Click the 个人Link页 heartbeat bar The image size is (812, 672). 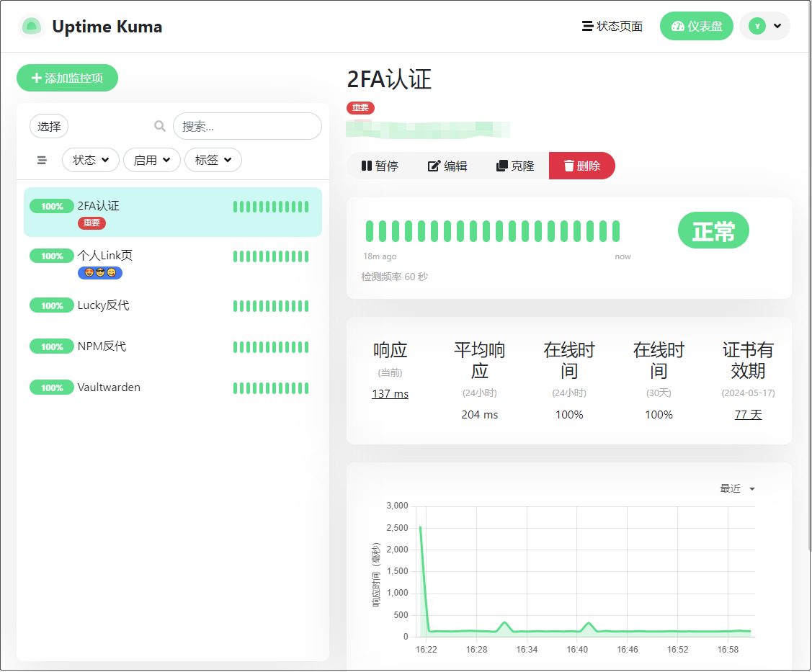(x=271, y=256)
